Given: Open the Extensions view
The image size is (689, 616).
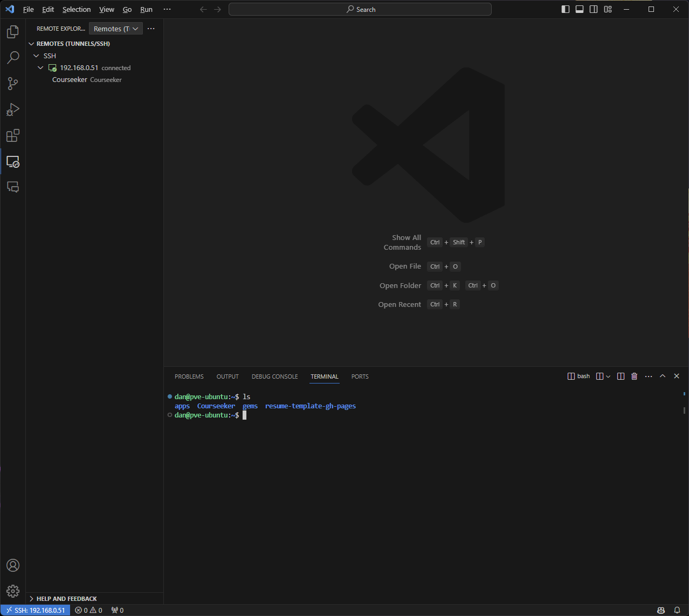Looking at the screenshot, I should (13, 135).
